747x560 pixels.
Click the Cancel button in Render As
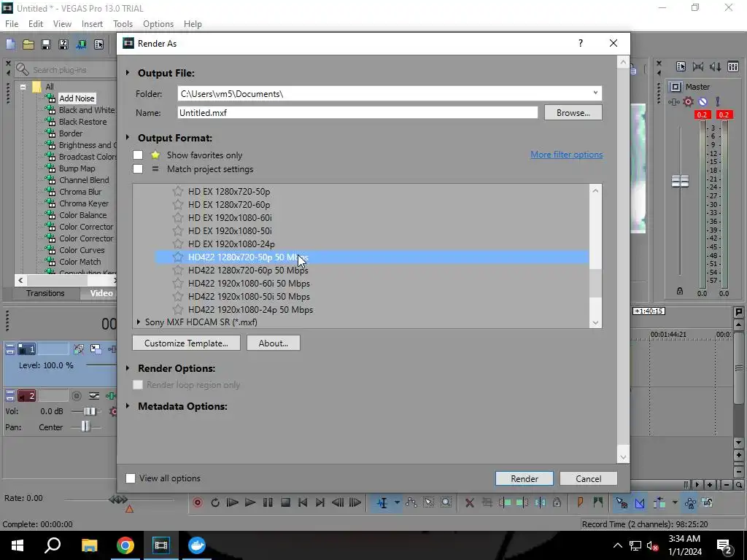click(589, 478)
